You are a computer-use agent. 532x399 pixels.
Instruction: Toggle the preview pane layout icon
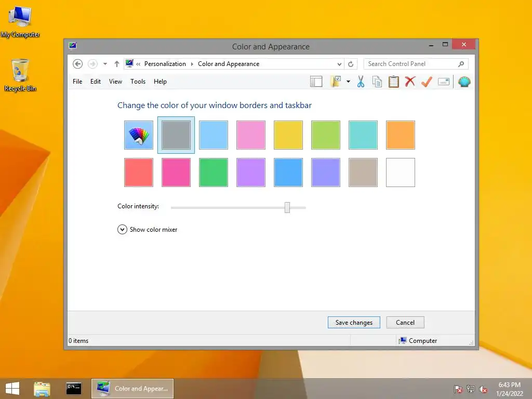click(316, 82)
